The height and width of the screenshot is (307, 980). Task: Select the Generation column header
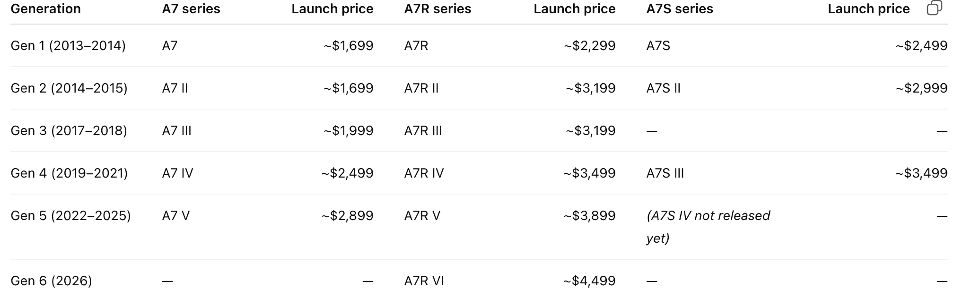click(46, 9)
